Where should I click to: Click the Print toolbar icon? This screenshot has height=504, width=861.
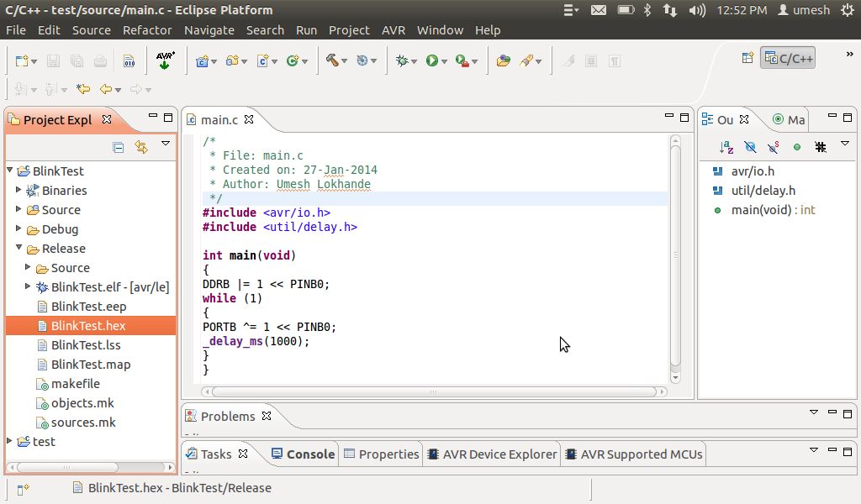(101, 60)
